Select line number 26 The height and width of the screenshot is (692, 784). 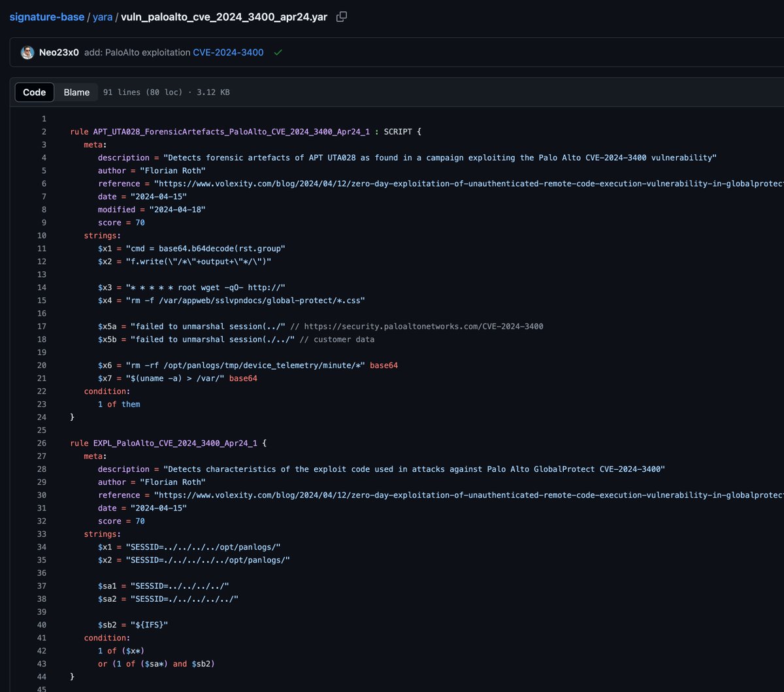[x=42, y=443]
